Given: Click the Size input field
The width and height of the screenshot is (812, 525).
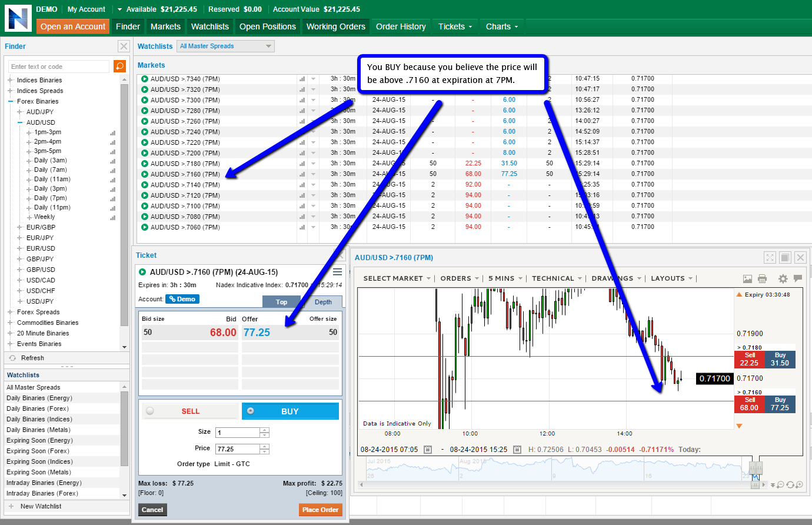Looking at the screenshot, I should [238, 433].
